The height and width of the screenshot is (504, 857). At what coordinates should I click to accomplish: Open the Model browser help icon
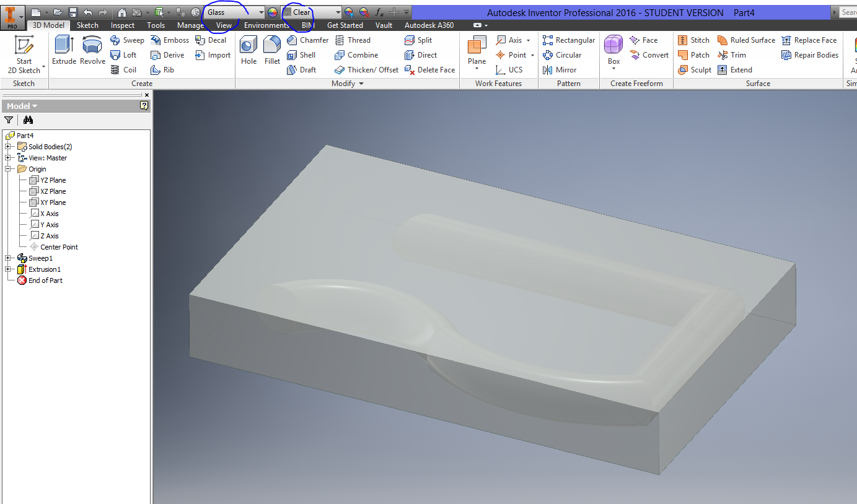click(x=144, y=106)
